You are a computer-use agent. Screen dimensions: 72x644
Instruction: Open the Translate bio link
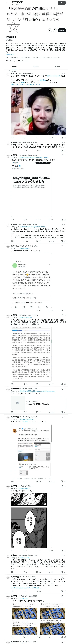10,54
